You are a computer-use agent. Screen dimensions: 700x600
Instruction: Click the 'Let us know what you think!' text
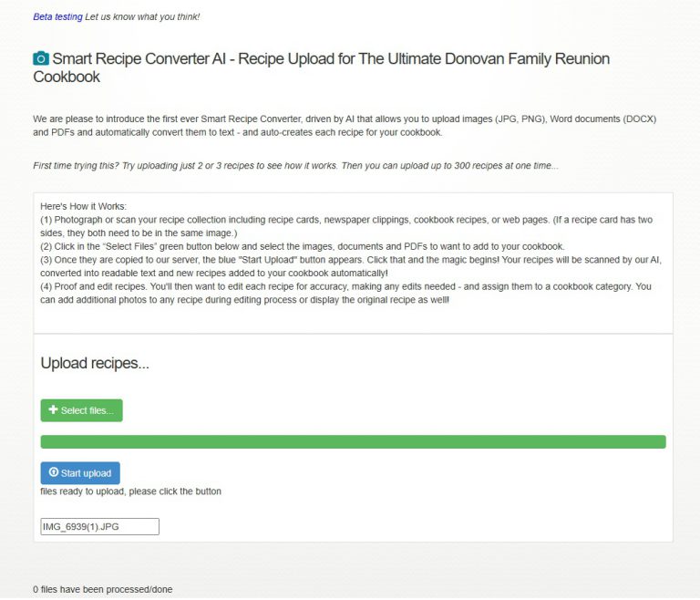[142, 17]
